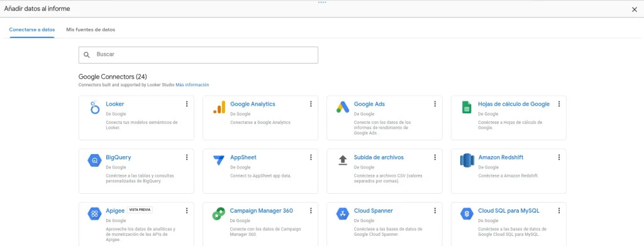
Task: Click the drag handle dots at dialog top
Action: point(322,2)
